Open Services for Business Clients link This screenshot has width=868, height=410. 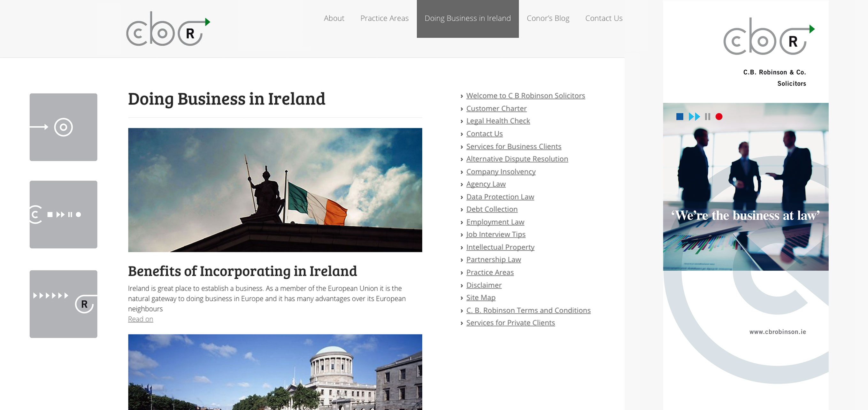point(513,146)
